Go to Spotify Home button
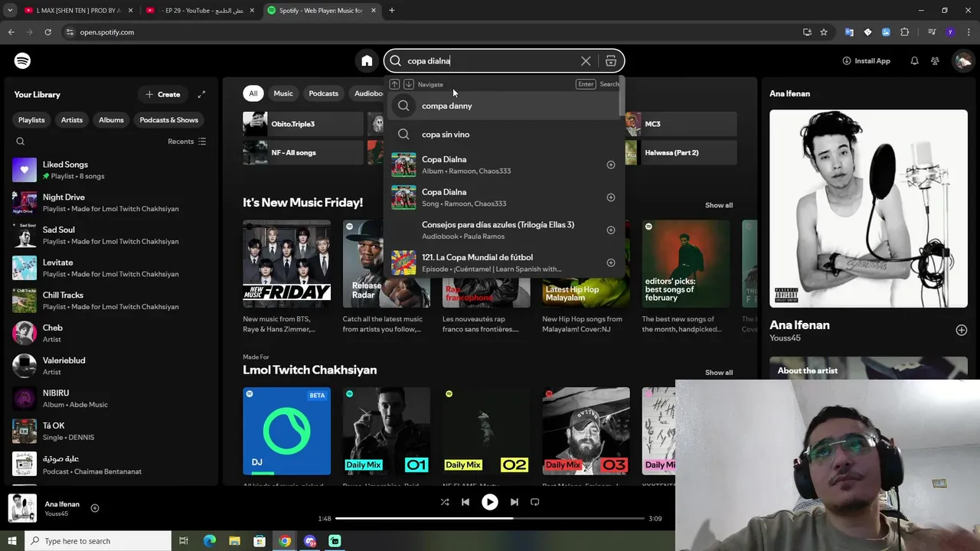The height and width of the screenshot is (551, 980). (x=367, y=61)
